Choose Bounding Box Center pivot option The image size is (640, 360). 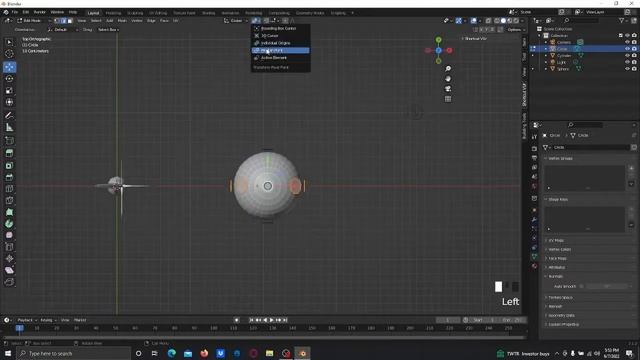pyautogui.click(x=280, y=29)
